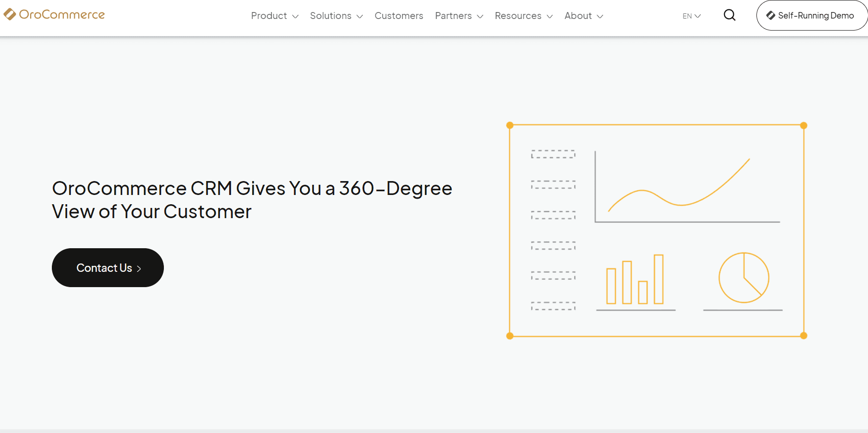Click the bar chart illustration icon
868x433 pixels.
[635, 280]
